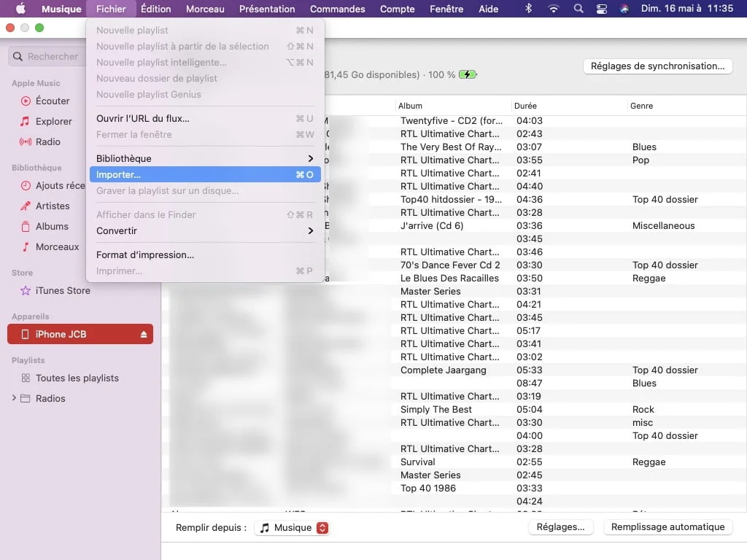Open the Bibliothèque submenu arrow

click(x=311, y=158)
